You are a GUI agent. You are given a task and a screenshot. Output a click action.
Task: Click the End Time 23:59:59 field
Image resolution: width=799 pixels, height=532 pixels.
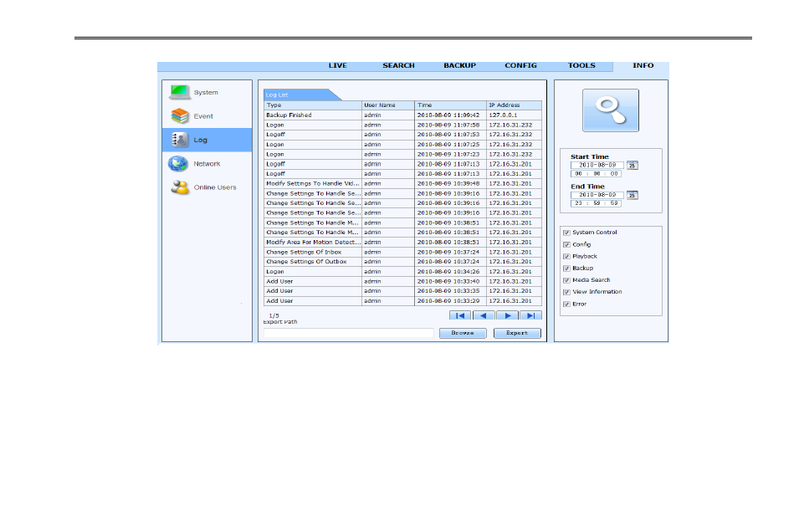[596, 203]
